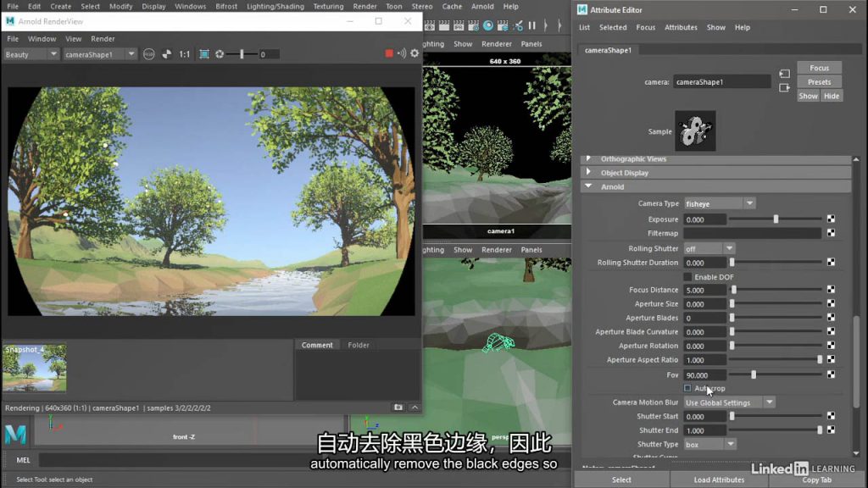Expand the Orthographic Views section
868x488 pixels.
[x=715, y=158]
